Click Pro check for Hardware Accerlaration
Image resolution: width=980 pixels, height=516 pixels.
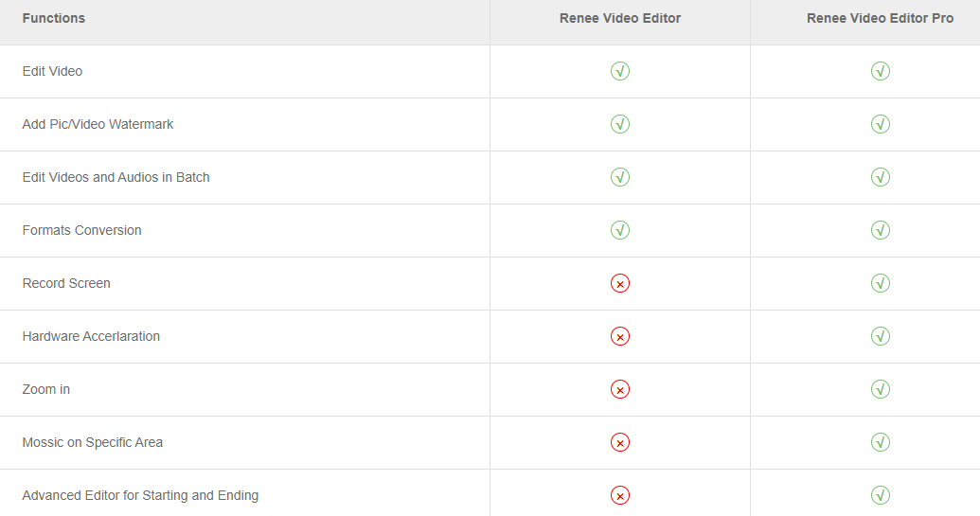(880, 337)
